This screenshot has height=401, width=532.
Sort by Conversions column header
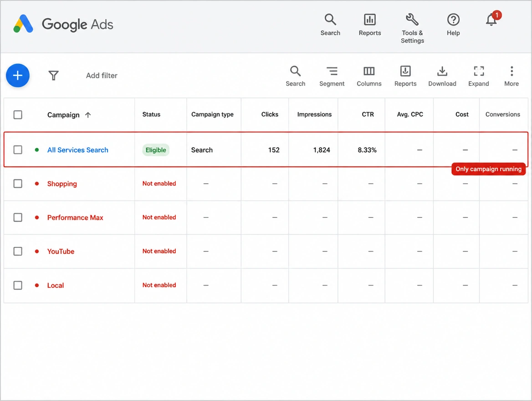click(x=502, y=114)
